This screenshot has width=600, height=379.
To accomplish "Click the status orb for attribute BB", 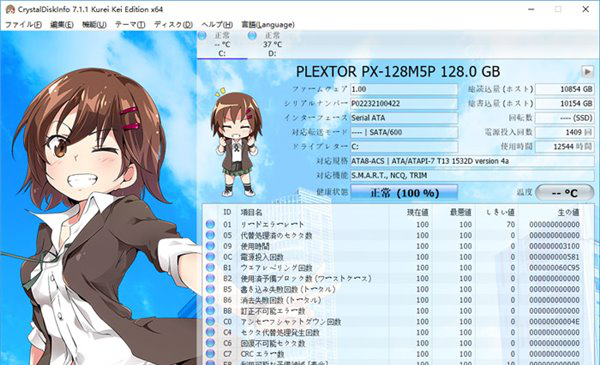I will click(210, 310).
